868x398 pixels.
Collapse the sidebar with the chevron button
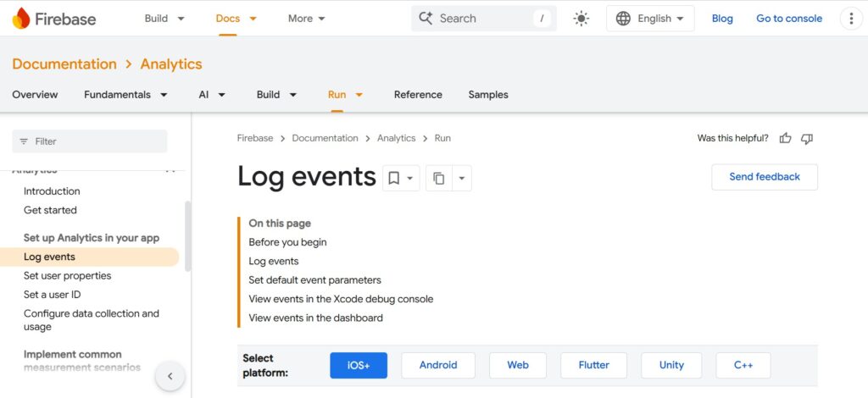(170, 376)
